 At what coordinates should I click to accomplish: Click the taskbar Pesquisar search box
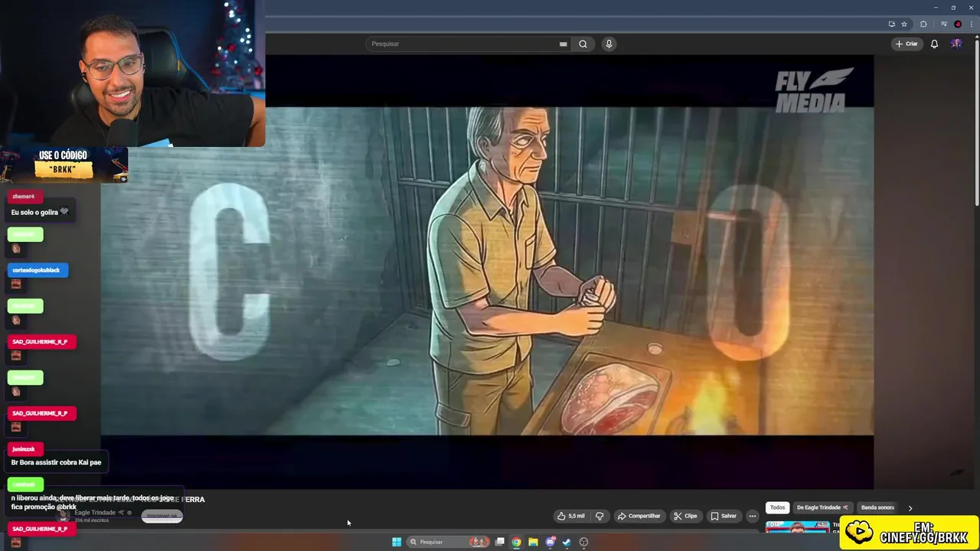point(449,542)
